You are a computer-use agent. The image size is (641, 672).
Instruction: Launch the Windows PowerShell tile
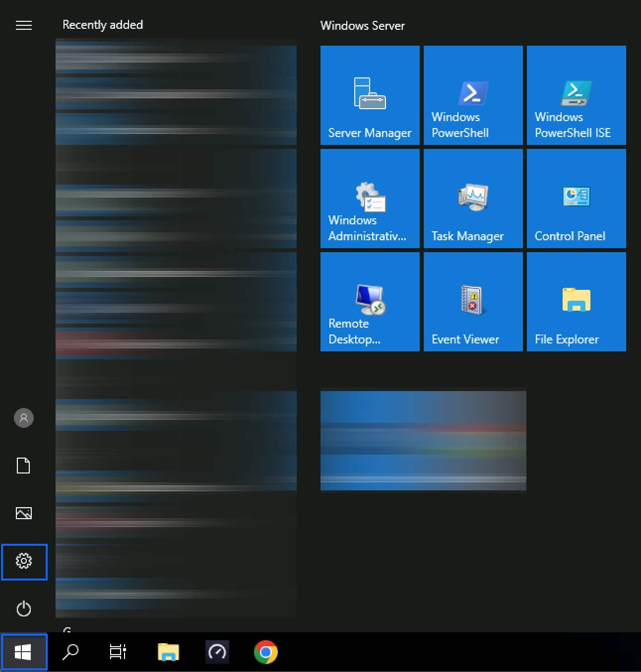(473, 95)
